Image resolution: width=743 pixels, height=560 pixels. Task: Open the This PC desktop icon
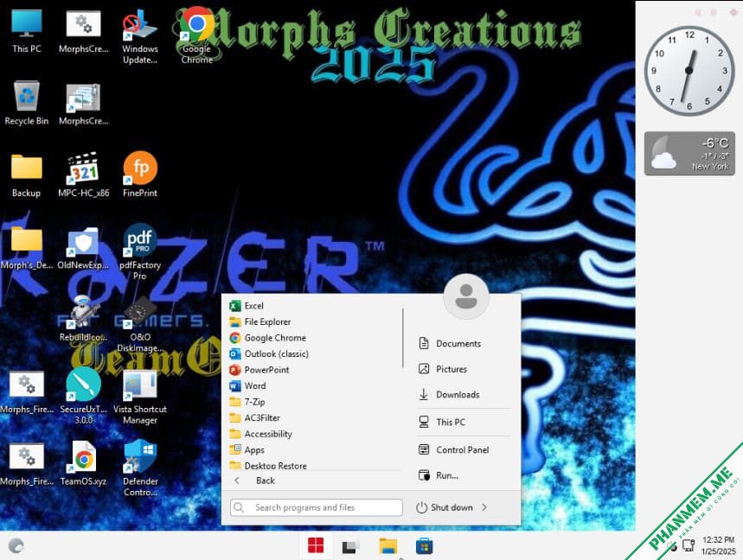(x=27, y=31)
